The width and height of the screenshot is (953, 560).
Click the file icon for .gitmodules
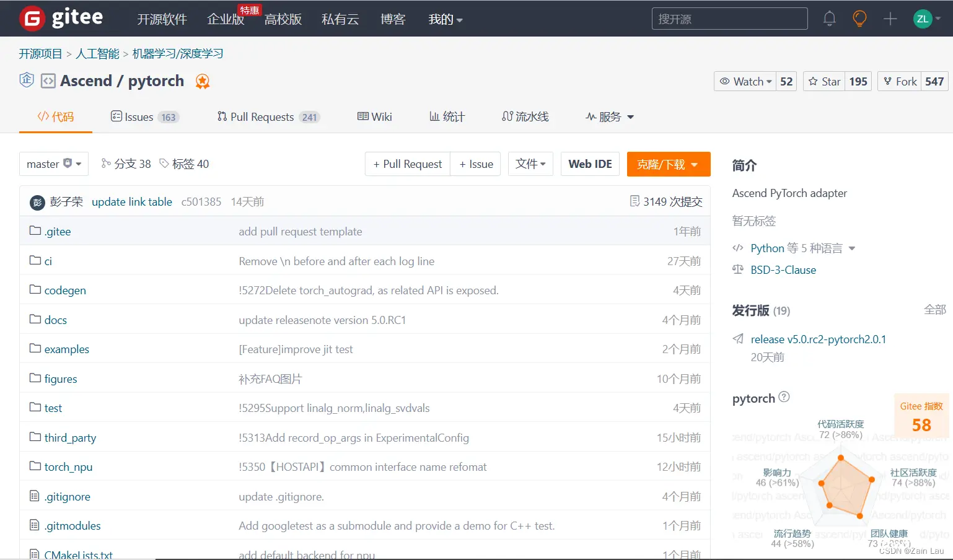[x=35, y=525]
